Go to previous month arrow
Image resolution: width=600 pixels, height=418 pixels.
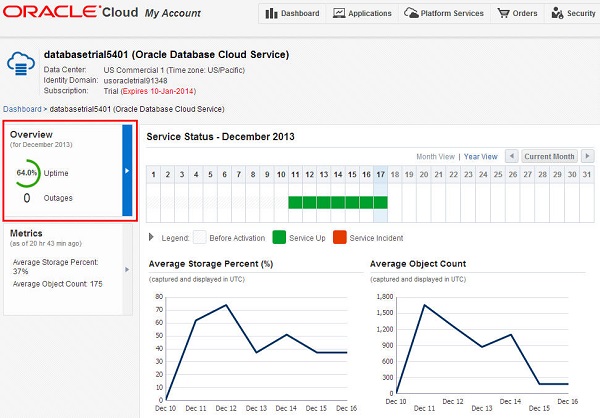(x=512, y=156)
